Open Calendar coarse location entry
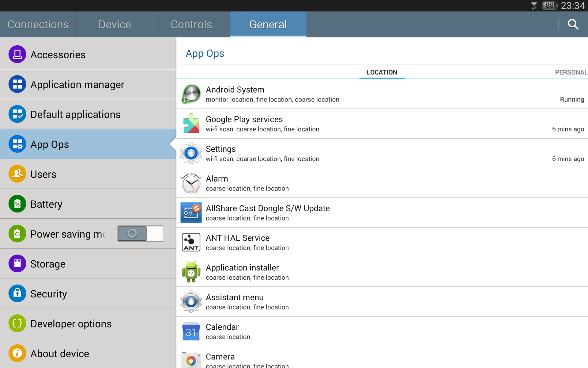The width and height of the screenshot is (588, 368). 382,331
